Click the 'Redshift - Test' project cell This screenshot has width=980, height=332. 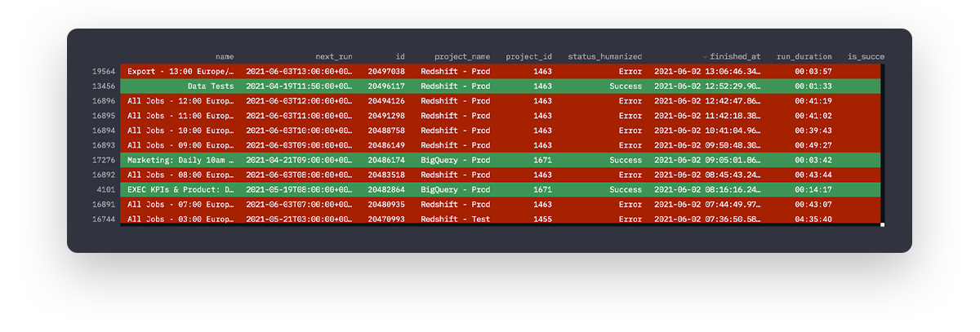456,219
